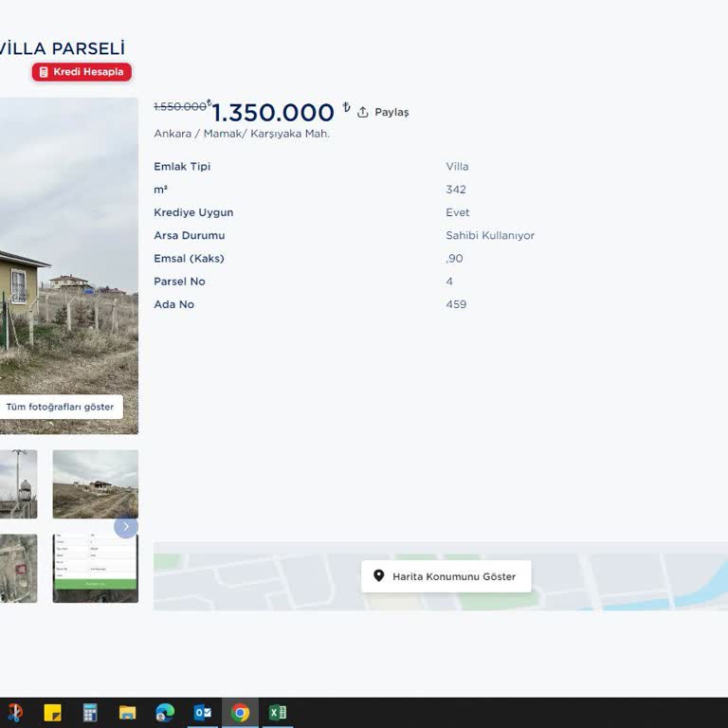The image size is (728, 728).
Task: Open Sticky Notes from taskbar
Action: pos(52,713)
